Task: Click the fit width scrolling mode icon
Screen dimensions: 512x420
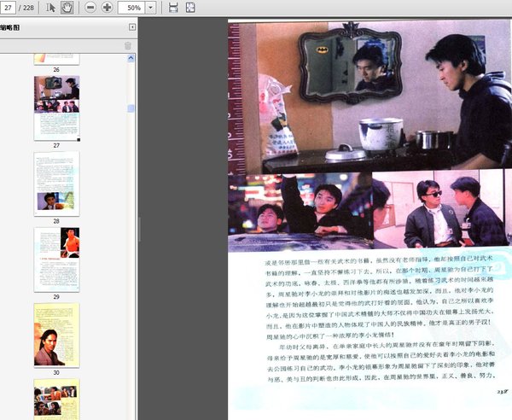Action: tap(173, 8)
